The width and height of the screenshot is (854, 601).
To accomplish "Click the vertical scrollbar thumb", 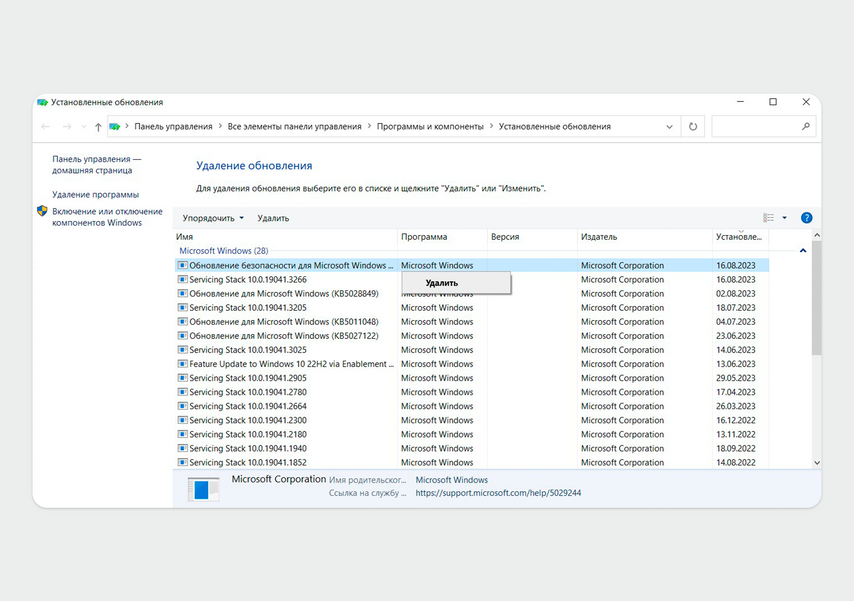I will (816, 299).
